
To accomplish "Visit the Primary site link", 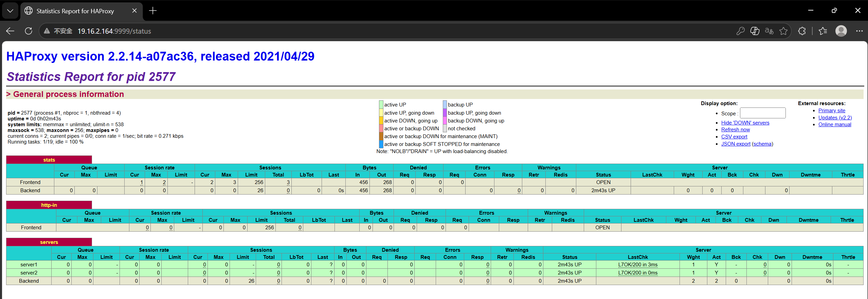I will point(832,111).
